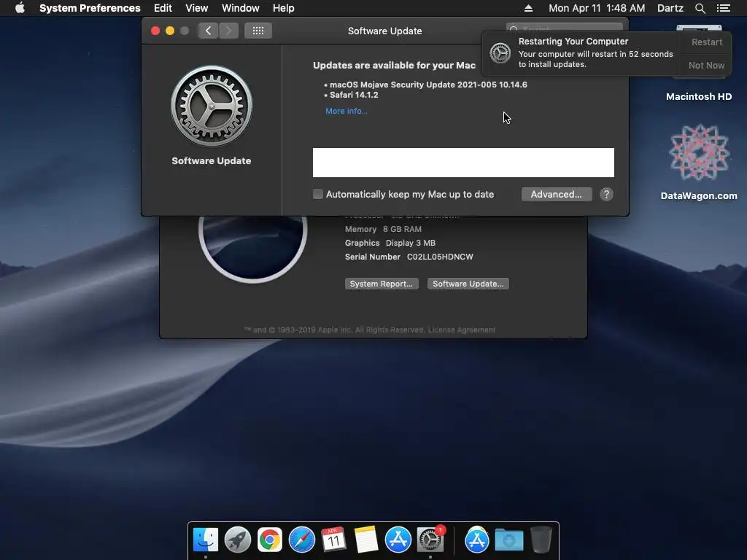The width and height of the screenshot is (747, 560).
Task: Open License Agreement link in About This Mac
Action: (x=461, y=330)
